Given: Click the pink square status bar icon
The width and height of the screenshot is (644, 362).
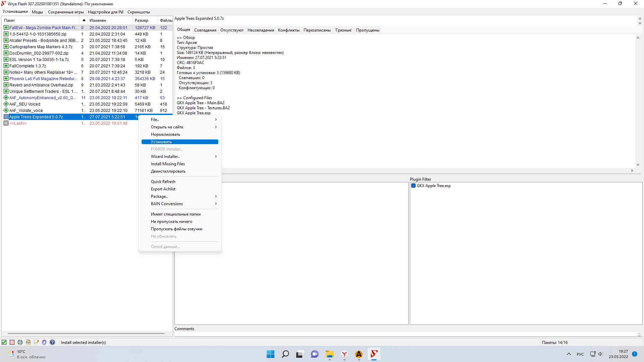Looking at the screenshot, I should pyautogui.click(x=12, y=342).
